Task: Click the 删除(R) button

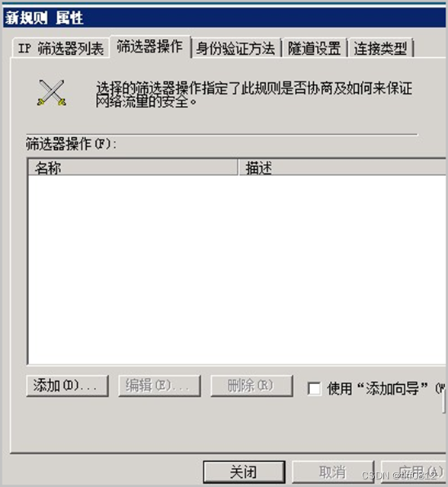Action: [x=251, y=386]
